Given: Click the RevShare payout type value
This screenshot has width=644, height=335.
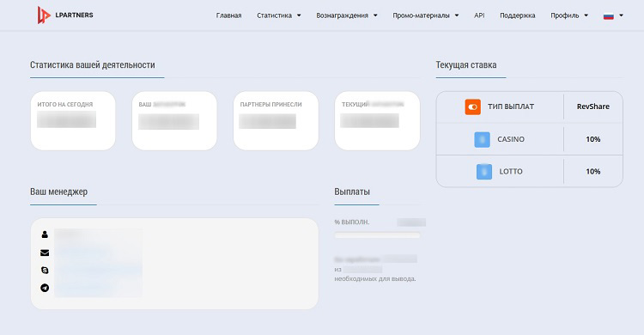Looking at the screenshot, I should (x=593, y=107).
